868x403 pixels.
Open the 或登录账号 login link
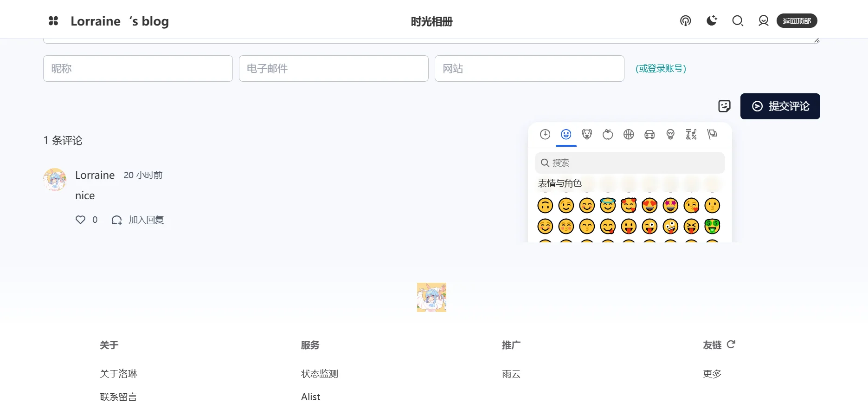(661, 69)
